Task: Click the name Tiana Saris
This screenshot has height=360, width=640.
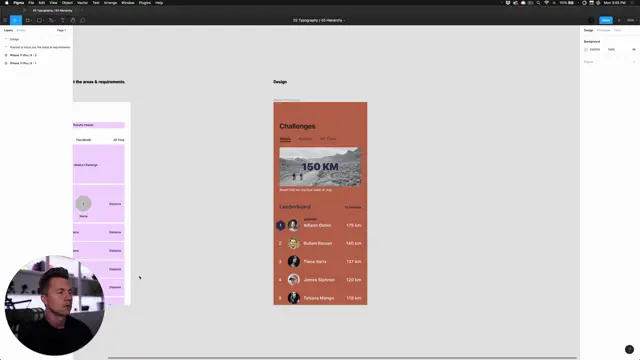Action: pos(315,262)
